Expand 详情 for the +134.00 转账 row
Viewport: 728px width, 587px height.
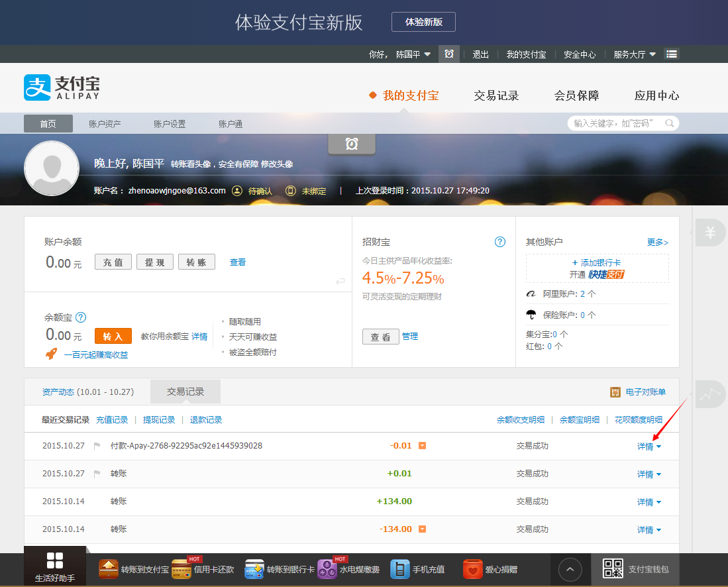point(649,502)
